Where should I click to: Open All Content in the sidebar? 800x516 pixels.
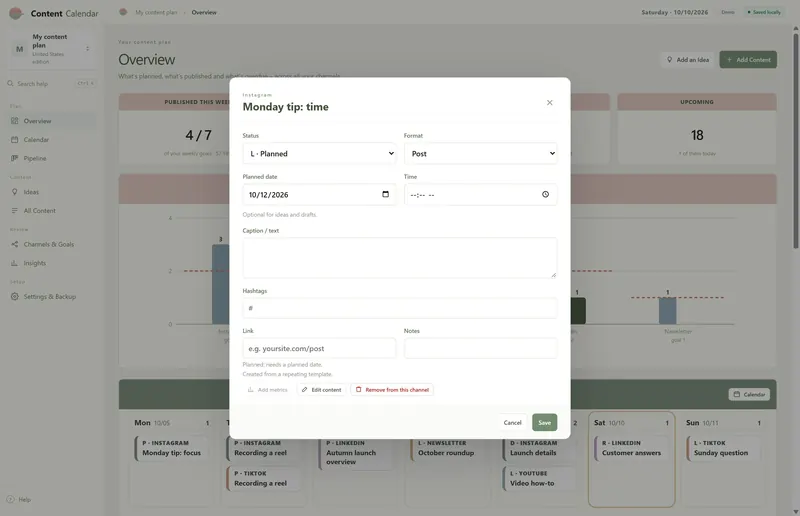point(52,210)
